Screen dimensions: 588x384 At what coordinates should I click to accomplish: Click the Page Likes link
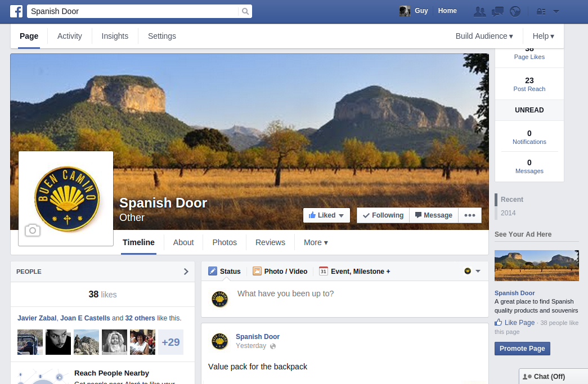529,57
